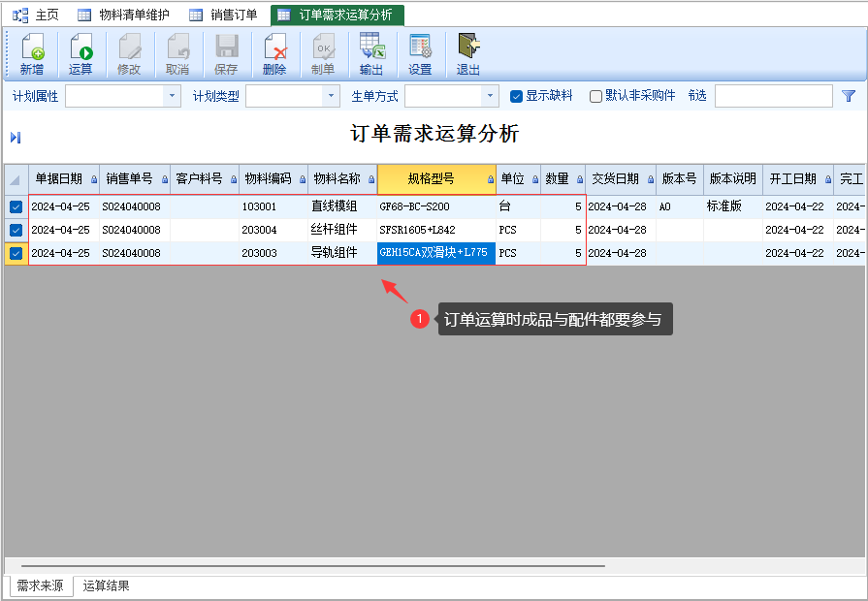Toggle the 显示缺料 checkbox
Screen dimensions: 868x601
click(517, 96)
